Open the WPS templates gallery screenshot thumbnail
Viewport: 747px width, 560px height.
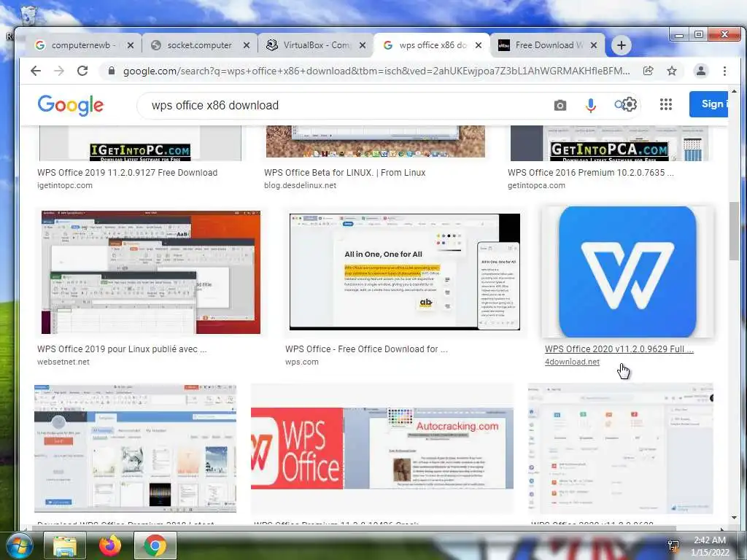coord(135,448)
